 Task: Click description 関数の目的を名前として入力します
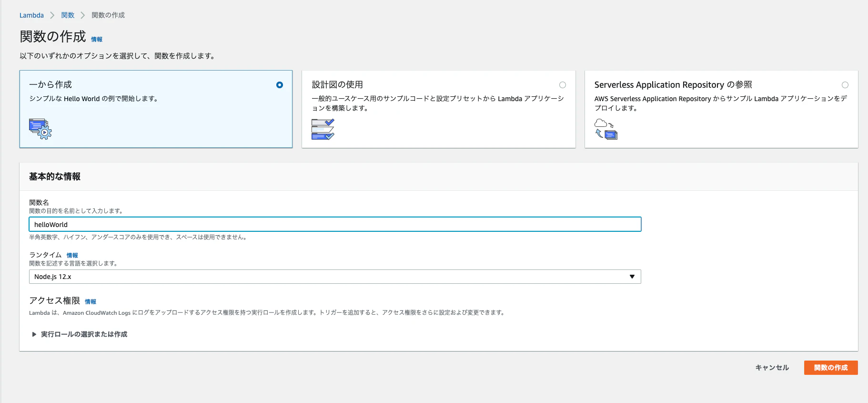click(76, 211)
